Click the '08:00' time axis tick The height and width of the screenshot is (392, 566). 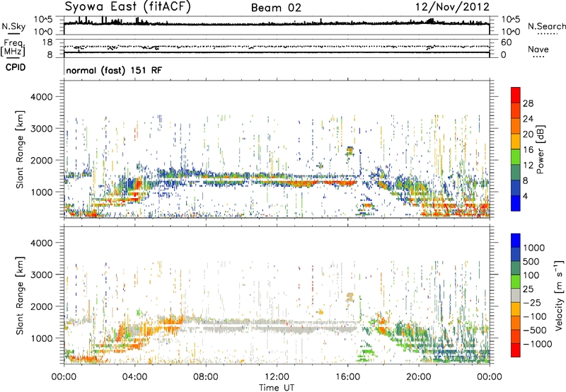[206, 377]
